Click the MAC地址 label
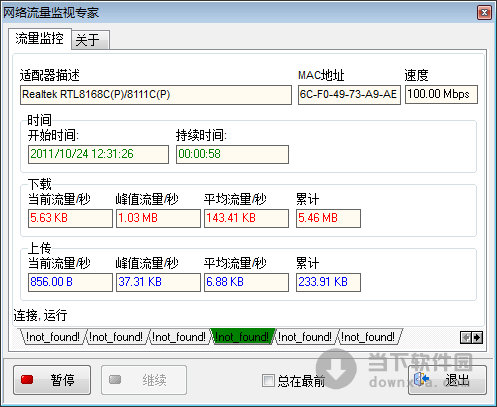This screenshot has width=497, height=407. (x=321, y=75)
